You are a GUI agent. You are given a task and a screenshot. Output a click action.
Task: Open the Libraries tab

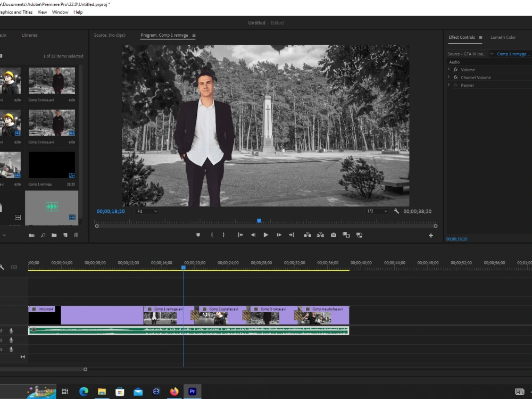point(29,35)
